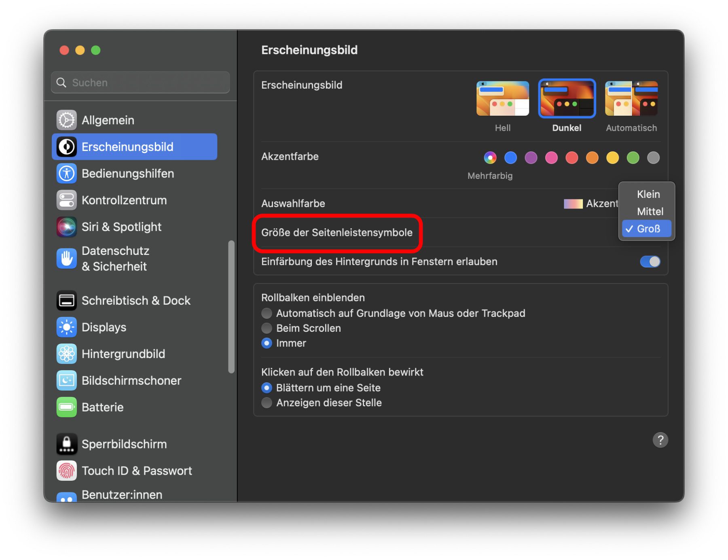Viewport: 728px width, 560px height.
Task: Click the Suchen search field
Action: [140, 83]
